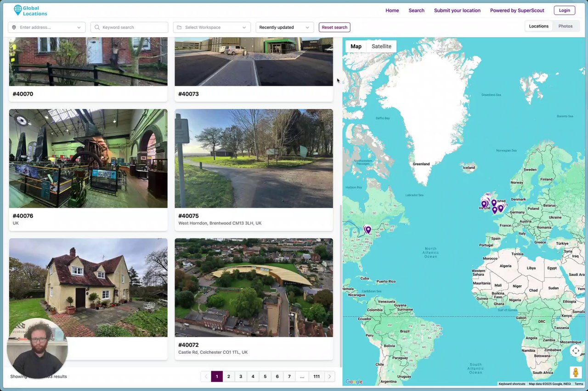Open the yellow cottage photo
588x391 pixels.
(88, 288)
